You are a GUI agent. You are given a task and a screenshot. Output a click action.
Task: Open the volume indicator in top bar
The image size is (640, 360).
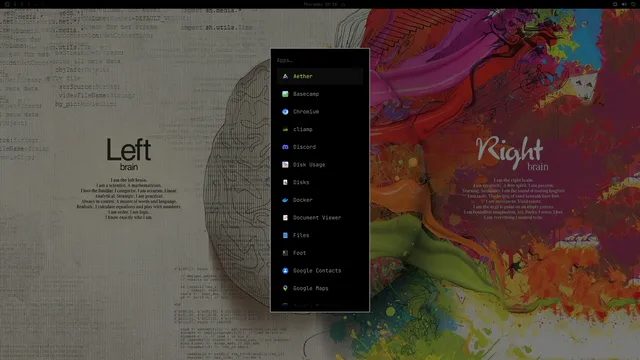[x=624, y=4]
